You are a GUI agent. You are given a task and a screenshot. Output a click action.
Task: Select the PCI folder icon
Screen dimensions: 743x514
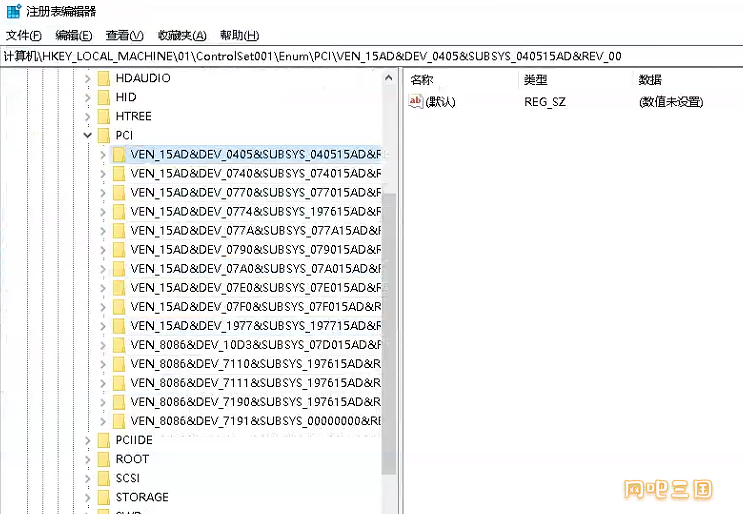pos(104,135)
